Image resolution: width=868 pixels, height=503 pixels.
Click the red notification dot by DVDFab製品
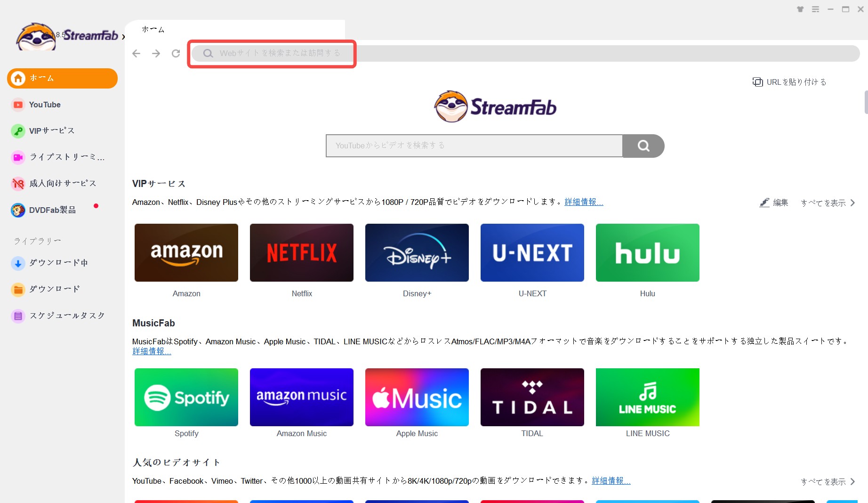(96, 206)
